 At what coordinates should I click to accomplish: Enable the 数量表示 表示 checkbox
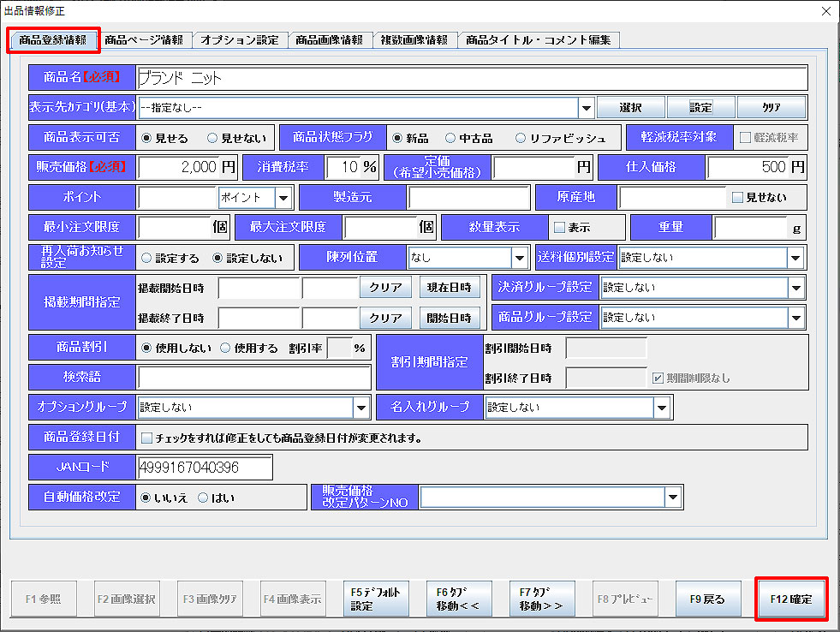pos(559,228)
